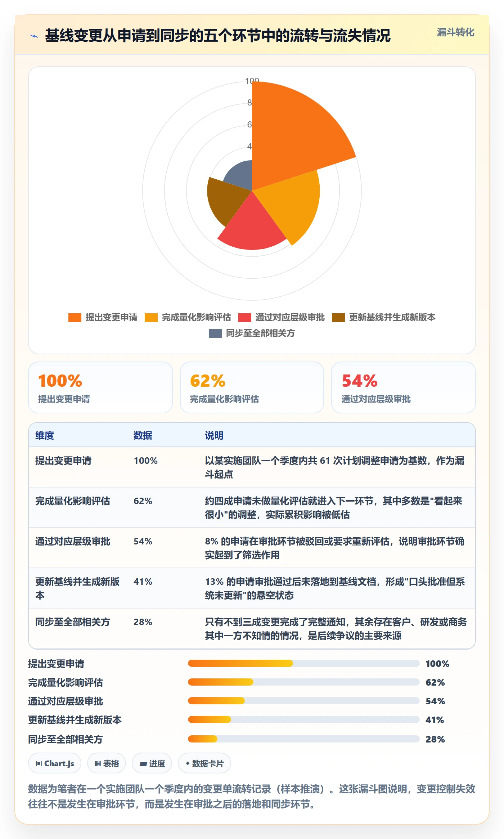Screen dimensions: 504x839
Task: Click the lightning icon beside the title
Action: click(x=34, y=36)
